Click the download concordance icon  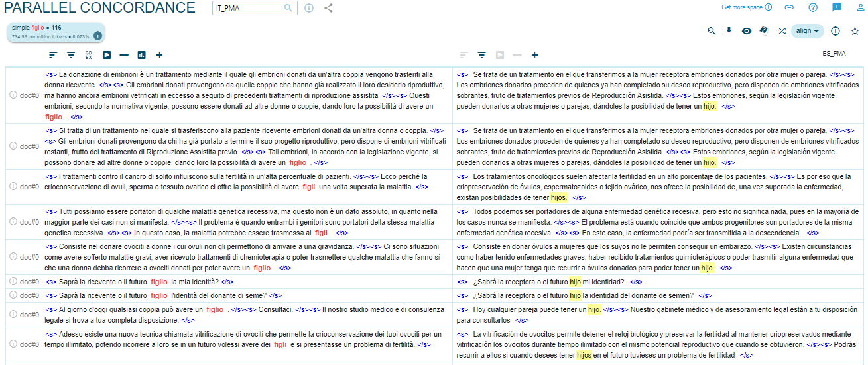point(729,31)
